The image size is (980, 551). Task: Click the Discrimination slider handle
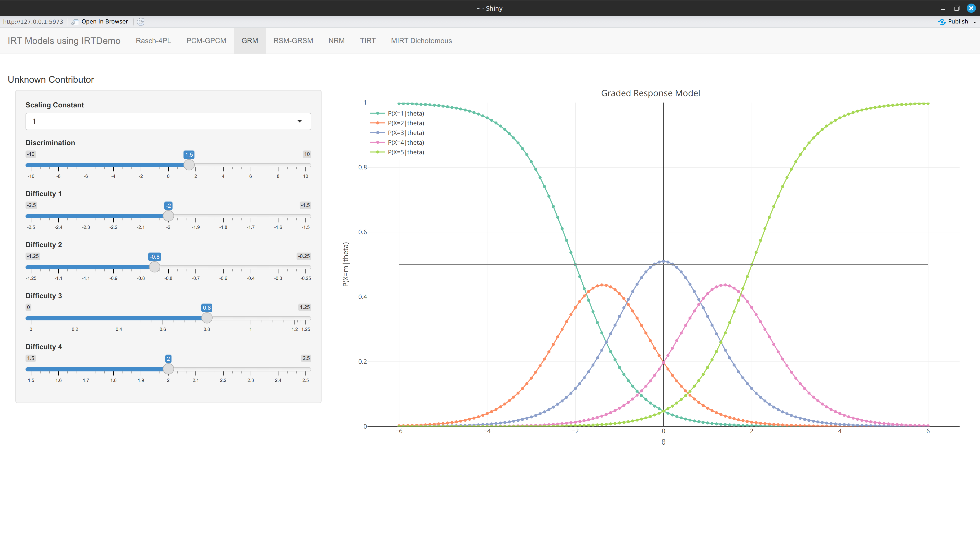tap(189, 165)
